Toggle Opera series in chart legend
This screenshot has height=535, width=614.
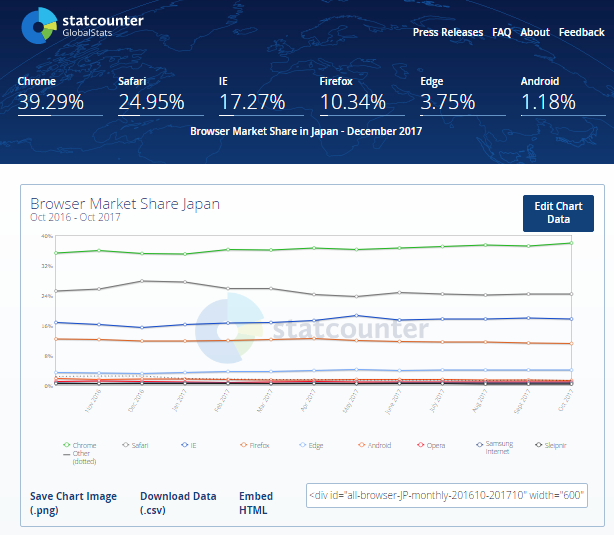pyautogui.click(x=431, y=445)
